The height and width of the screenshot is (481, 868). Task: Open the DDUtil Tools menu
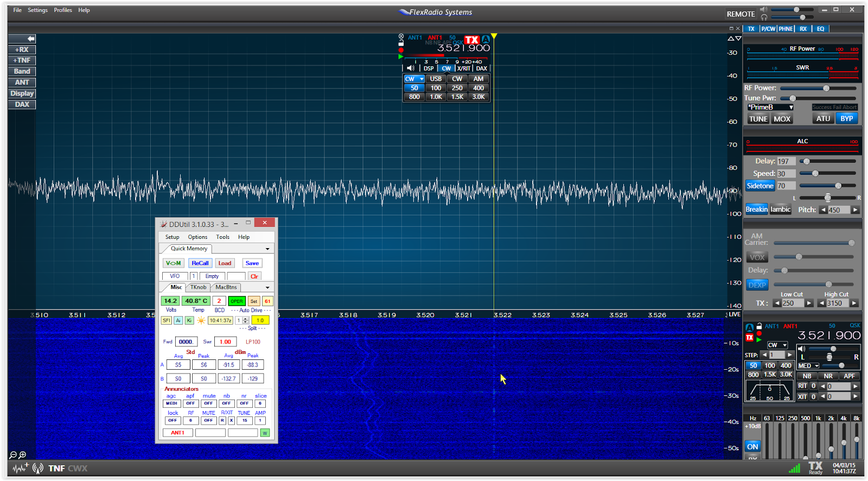click(222, 237)
